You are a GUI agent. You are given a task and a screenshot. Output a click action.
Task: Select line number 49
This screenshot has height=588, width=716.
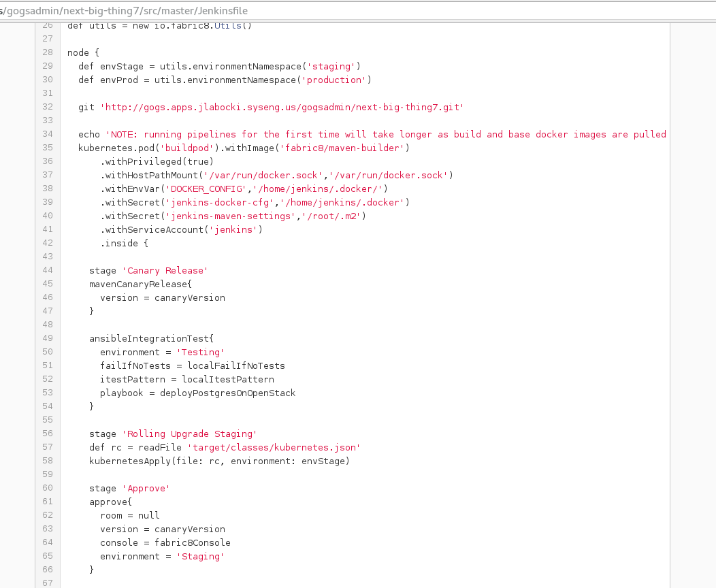point(48,338)
